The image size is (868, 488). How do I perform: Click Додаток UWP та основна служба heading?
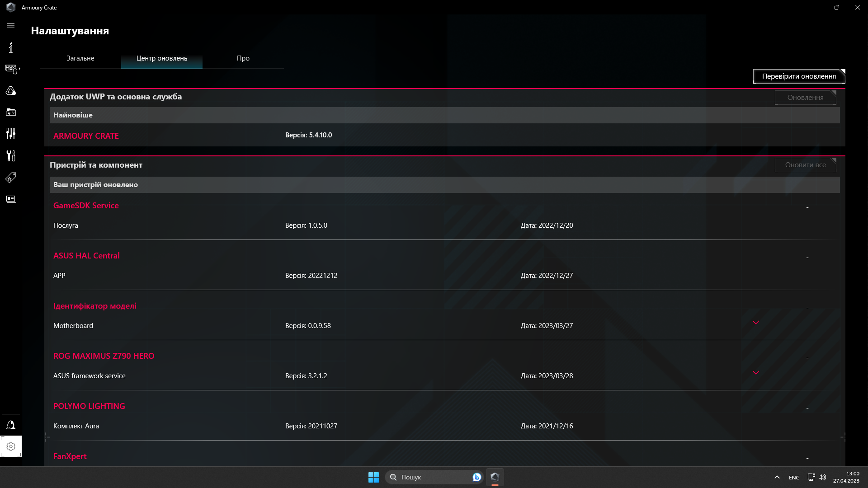click(116, 97)
